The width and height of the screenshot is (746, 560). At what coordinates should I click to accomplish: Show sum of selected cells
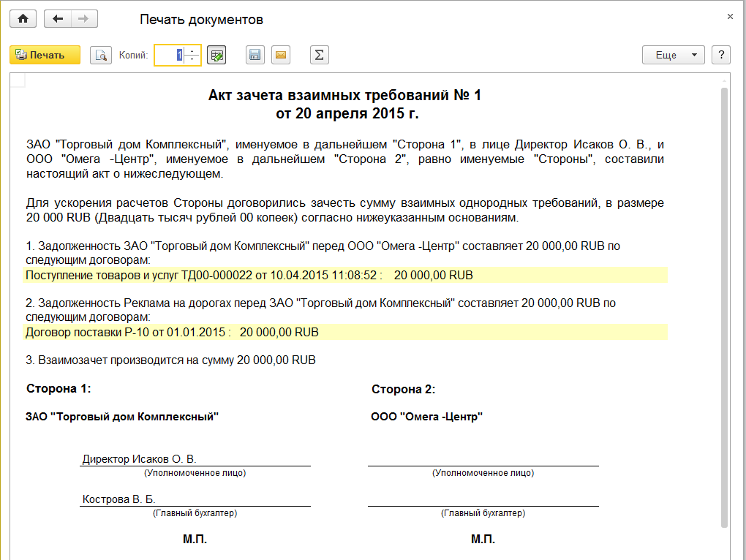[x=319, y=55]
